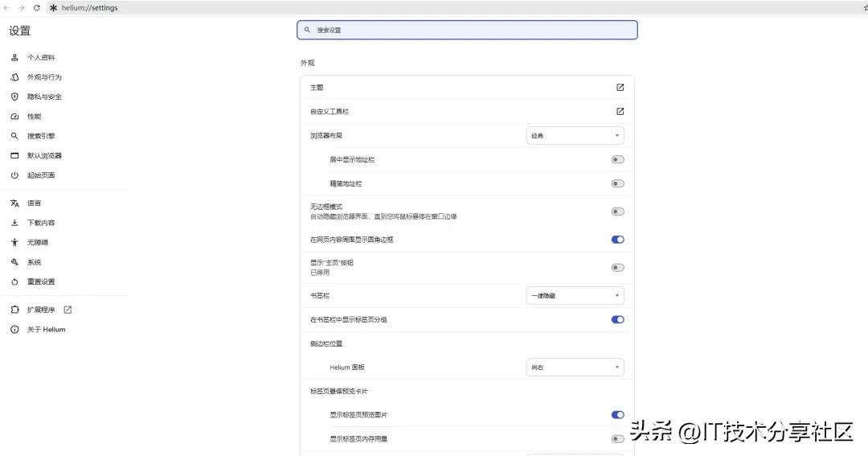The height and width of the screenshot is (456, 868).
Task: Turn on the 显示"主页"按钮 switch
Action: (x=618, y=268)
